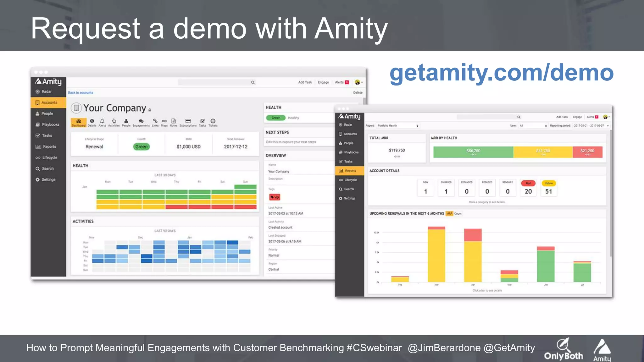This screenshot has width=644, height=362.
Task: Open the Tasks tab under Your Company
Action: coord(203,123)
